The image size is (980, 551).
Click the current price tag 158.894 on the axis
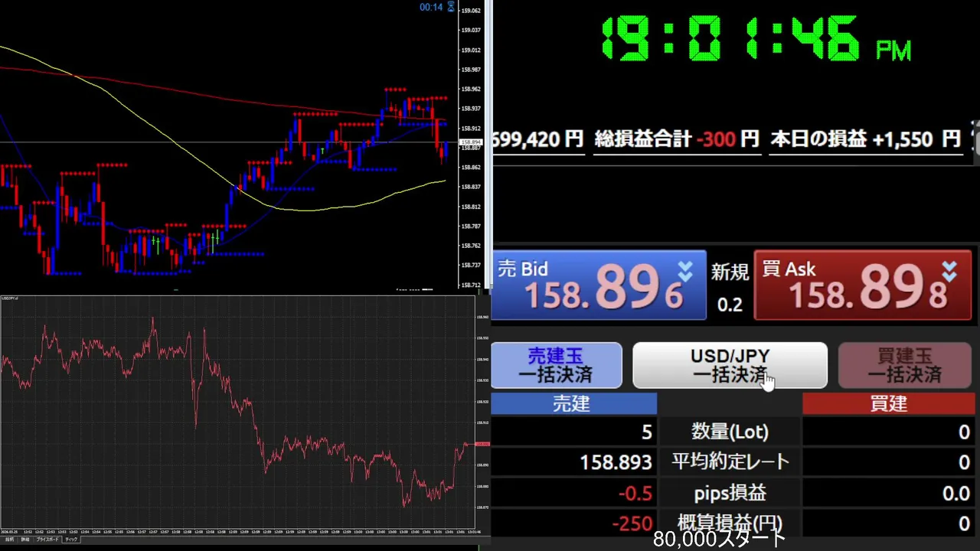470,143
